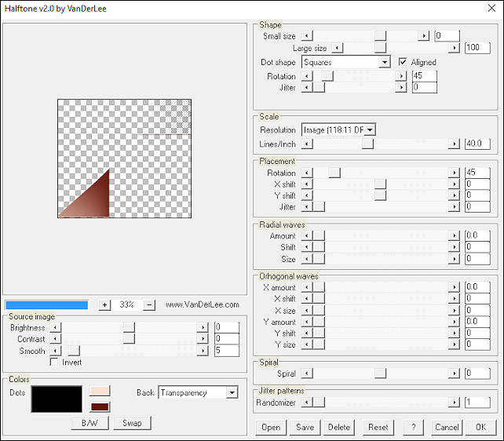Click the Lines/Inch value field showing 40.0

pyautogui.click(x=477, y=144)
